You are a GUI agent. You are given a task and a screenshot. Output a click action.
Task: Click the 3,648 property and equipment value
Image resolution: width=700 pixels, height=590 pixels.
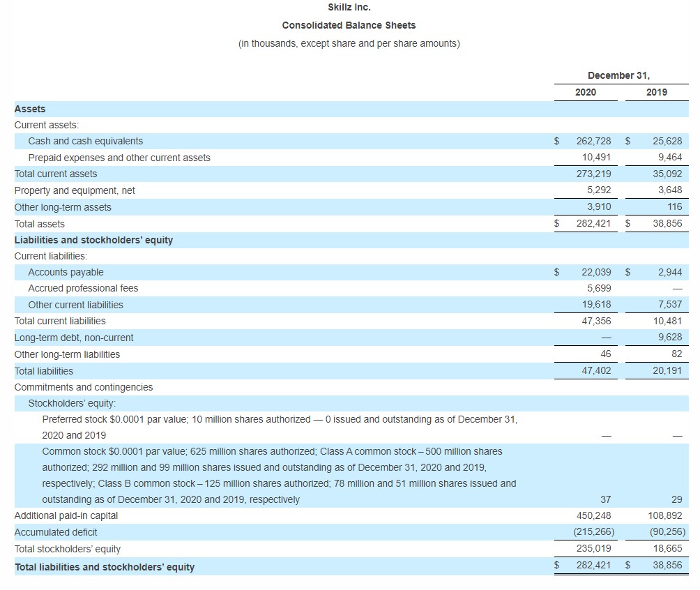coord(669,190)
